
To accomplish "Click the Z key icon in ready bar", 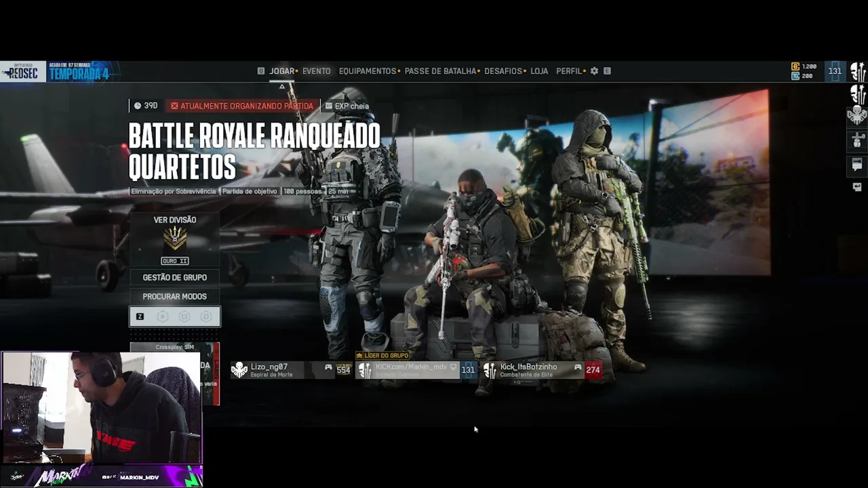I will coord(140,317).
